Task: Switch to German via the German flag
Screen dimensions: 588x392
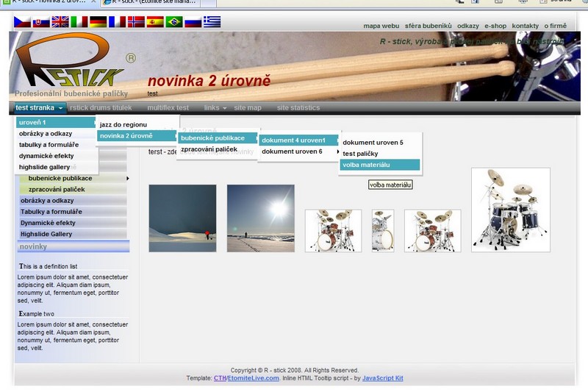Action: tap(98, 22)
